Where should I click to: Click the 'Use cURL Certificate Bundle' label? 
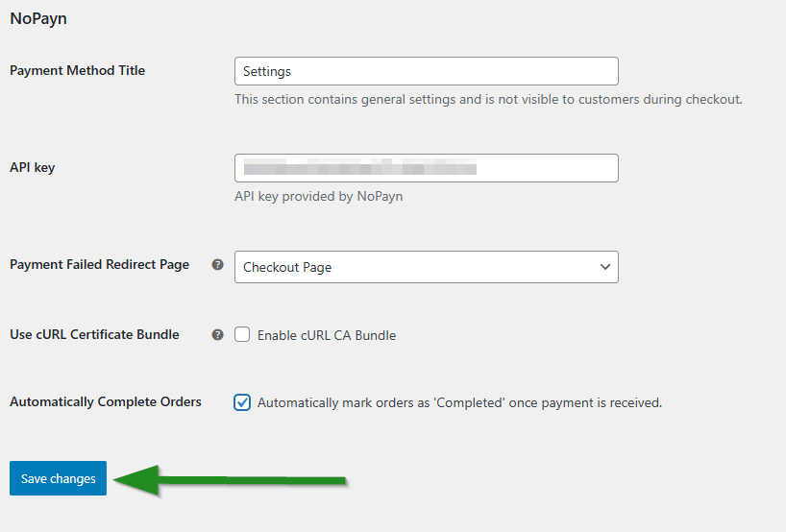tap(94, 334)
